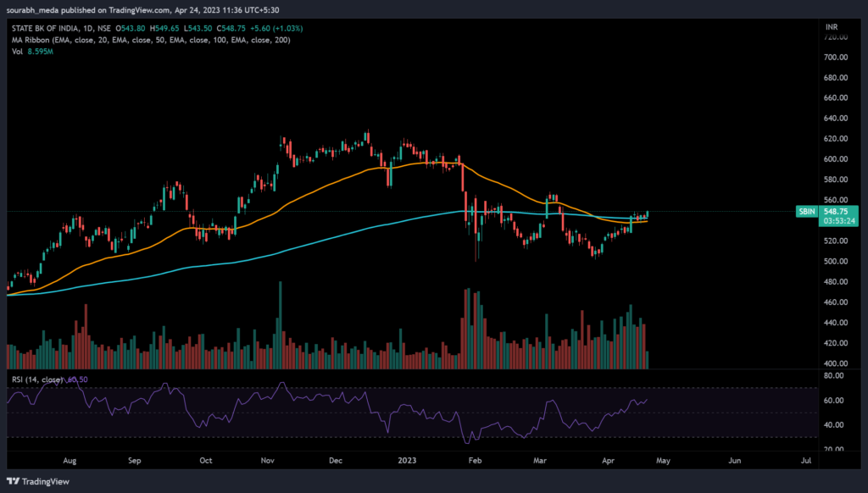Click the RSI 60.00 axis label
868x493 pixels.
point(834,400)
